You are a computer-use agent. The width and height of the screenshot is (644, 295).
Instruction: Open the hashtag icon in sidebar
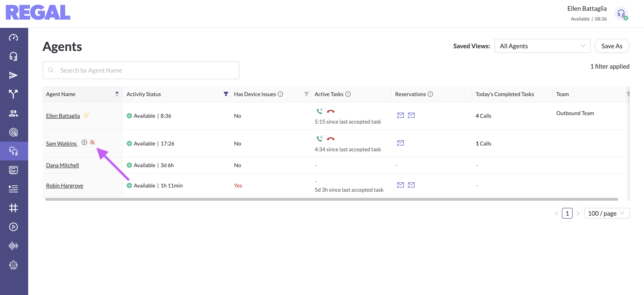[x=13, y=208]
